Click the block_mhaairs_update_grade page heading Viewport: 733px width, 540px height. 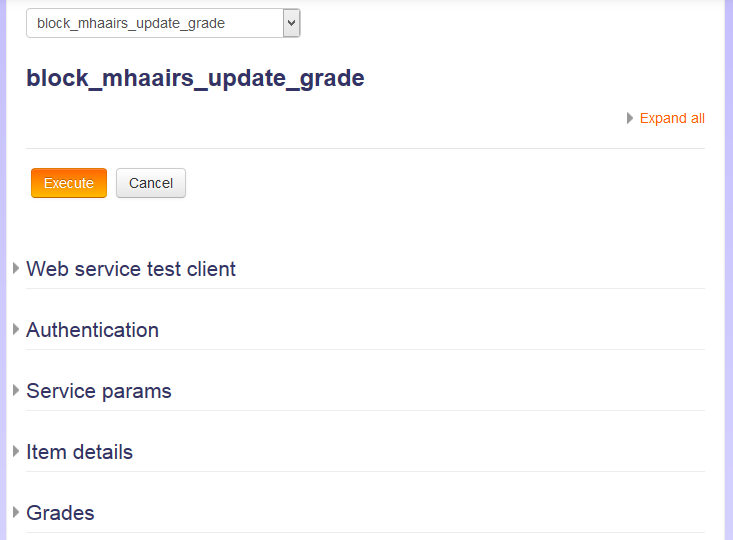pyautogui.click(x=195, y=78)
